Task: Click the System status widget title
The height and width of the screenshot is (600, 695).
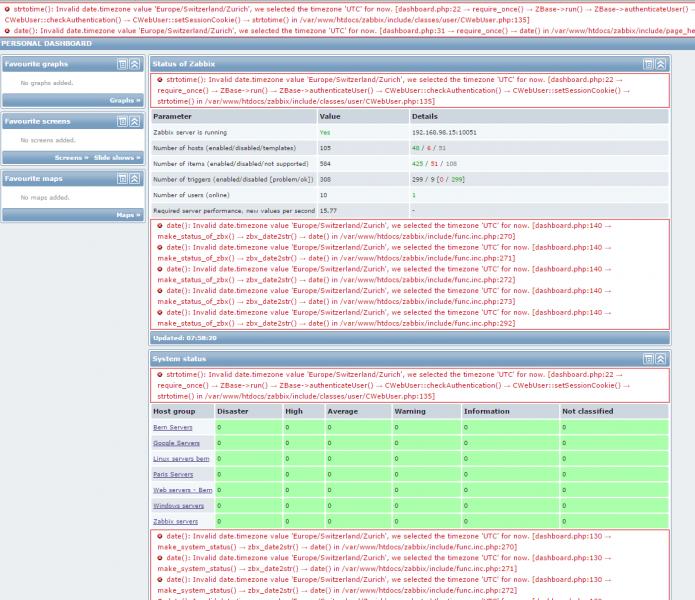Action: pyautogui.click(x=179, y=359)
